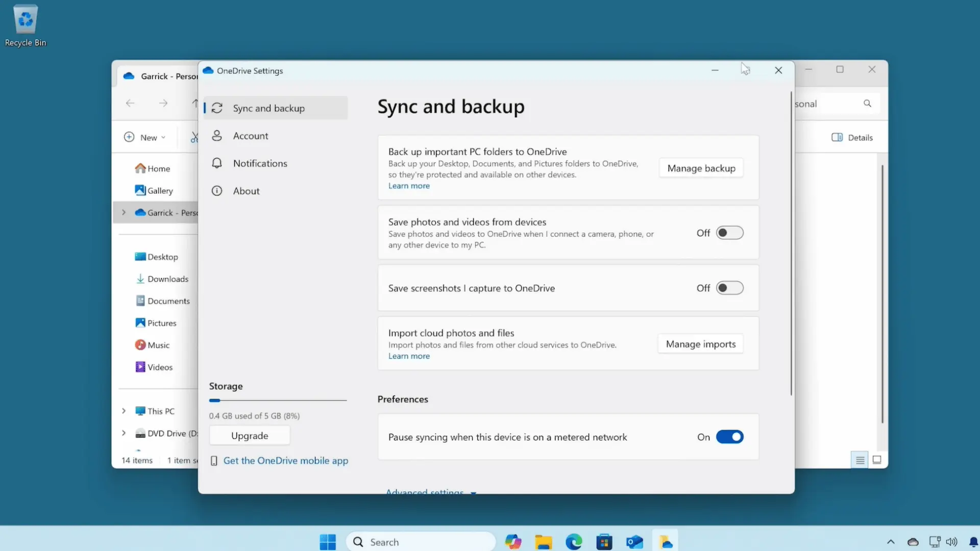Open the Account settings page

(x=276, y=136)
